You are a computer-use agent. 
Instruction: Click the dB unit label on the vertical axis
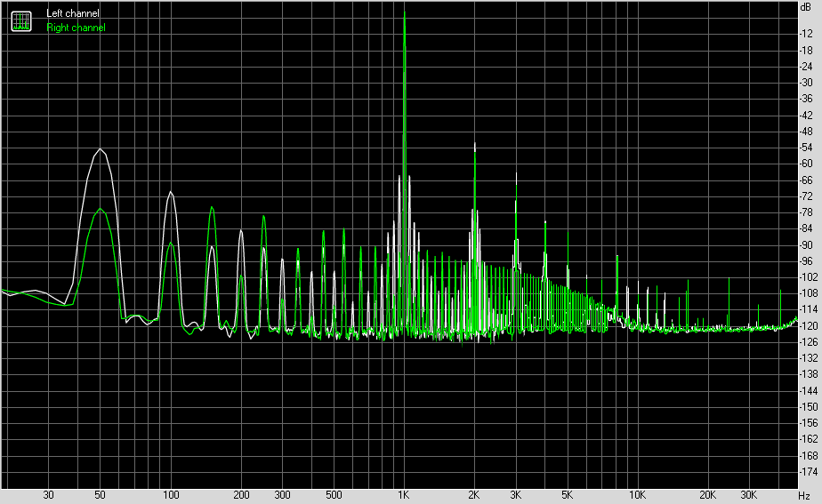[805, 7]
